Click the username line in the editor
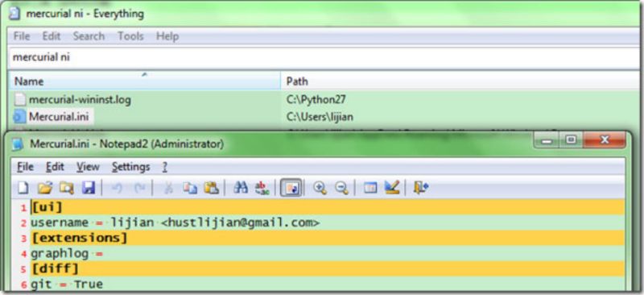Viewport: 644px width, 295px height. pos(328,222)
